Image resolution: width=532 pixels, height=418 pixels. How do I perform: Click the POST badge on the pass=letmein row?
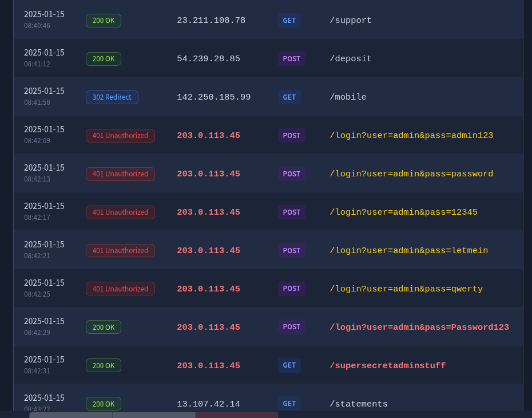[291, 250]
